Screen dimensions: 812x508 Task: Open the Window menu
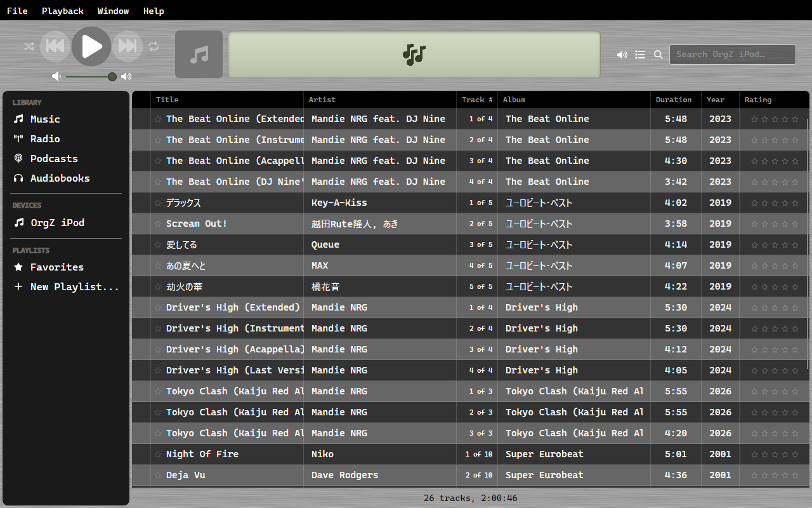(114, 11)
